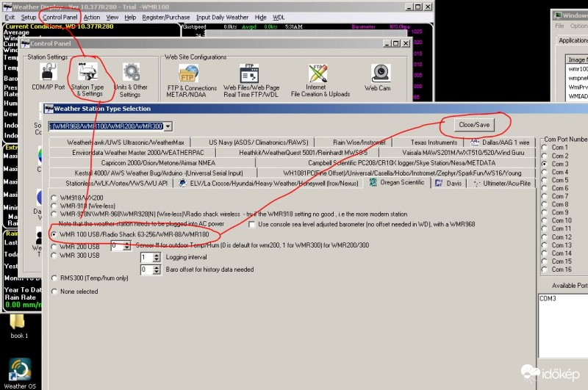Open US Navy (ASOS/Climatronics/RAWS) tab
The height and width of the screenshot is (390, 588).
(x=253, y=142)
